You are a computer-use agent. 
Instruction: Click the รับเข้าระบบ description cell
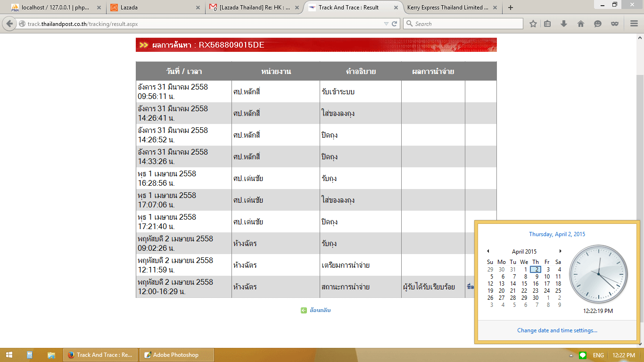[361, 91]
